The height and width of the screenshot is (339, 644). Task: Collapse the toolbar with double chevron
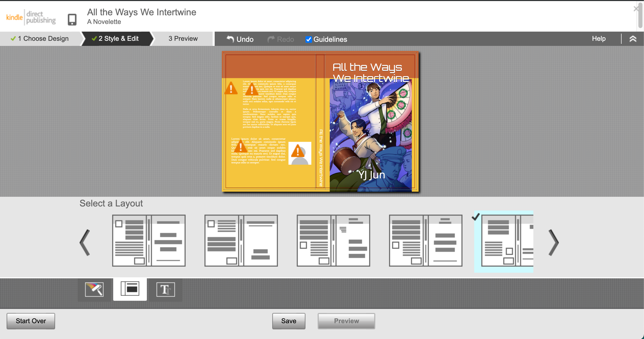633,39
